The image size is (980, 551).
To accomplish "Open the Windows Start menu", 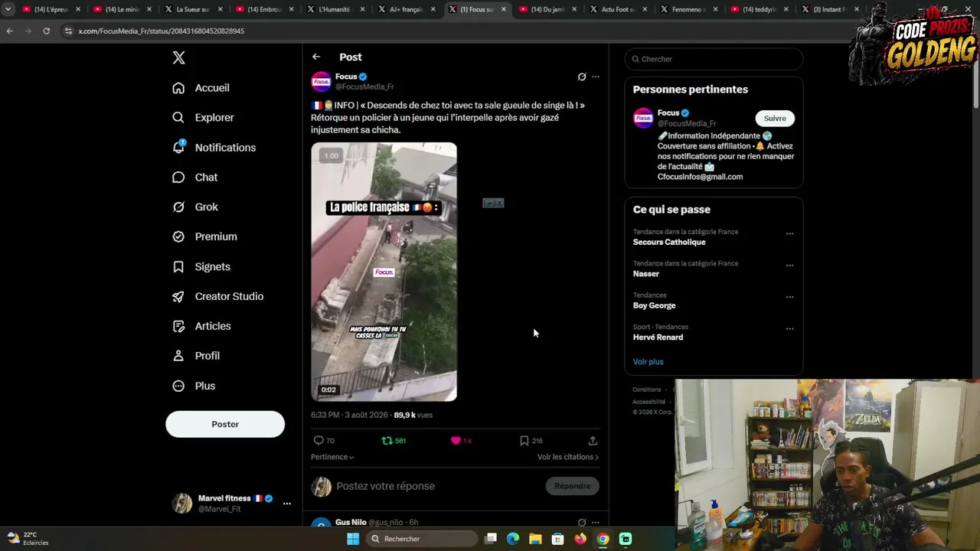I will tap(353, 539).
